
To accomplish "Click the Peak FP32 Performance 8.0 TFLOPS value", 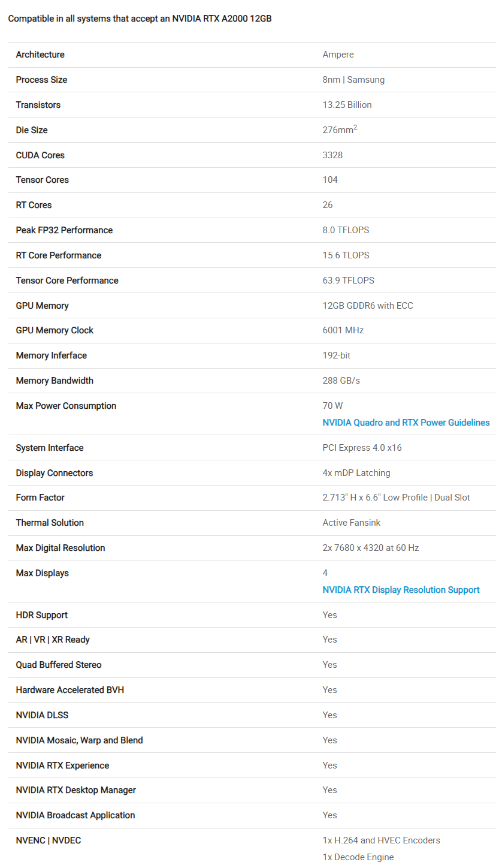I will [347, 230].
